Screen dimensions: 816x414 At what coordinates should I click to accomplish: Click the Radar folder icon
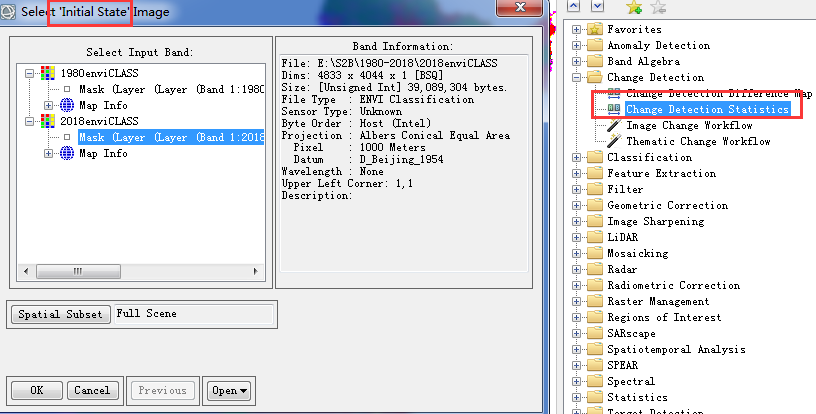tap(595, 269)
